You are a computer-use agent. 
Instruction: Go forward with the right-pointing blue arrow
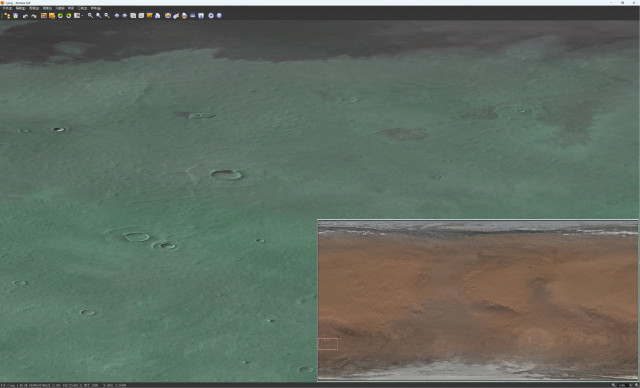pyautogui.click(x=124, y=16)
